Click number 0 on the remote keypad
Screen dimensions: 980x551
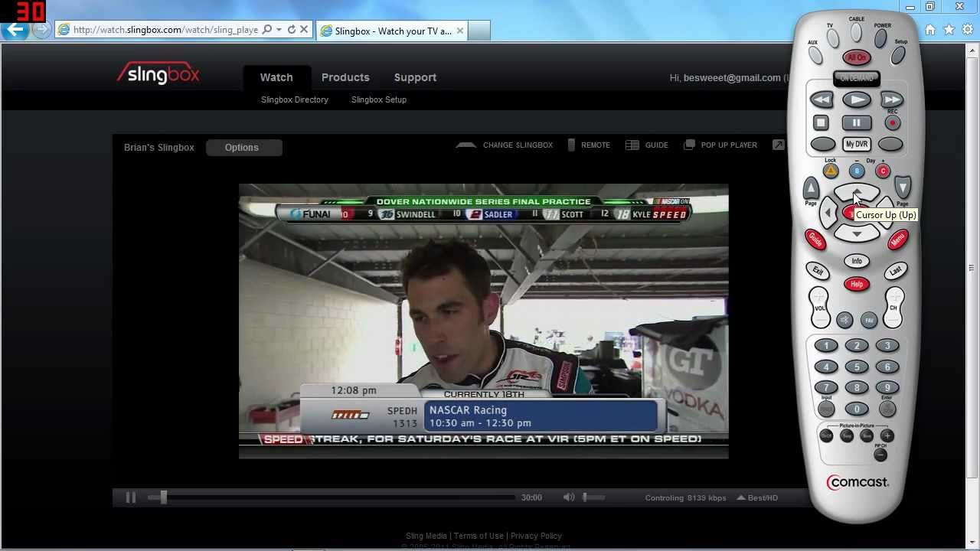point(857,409)
